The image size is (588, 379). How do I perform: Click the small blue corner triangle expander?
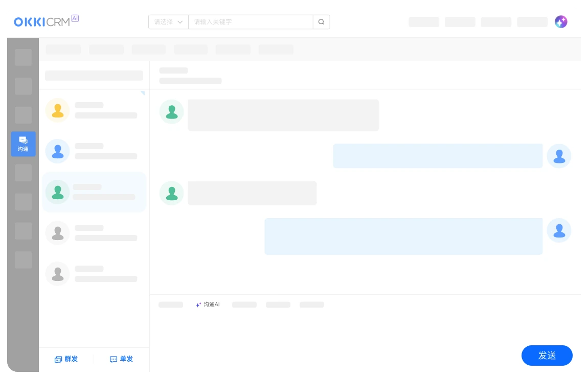click(143, 93)
